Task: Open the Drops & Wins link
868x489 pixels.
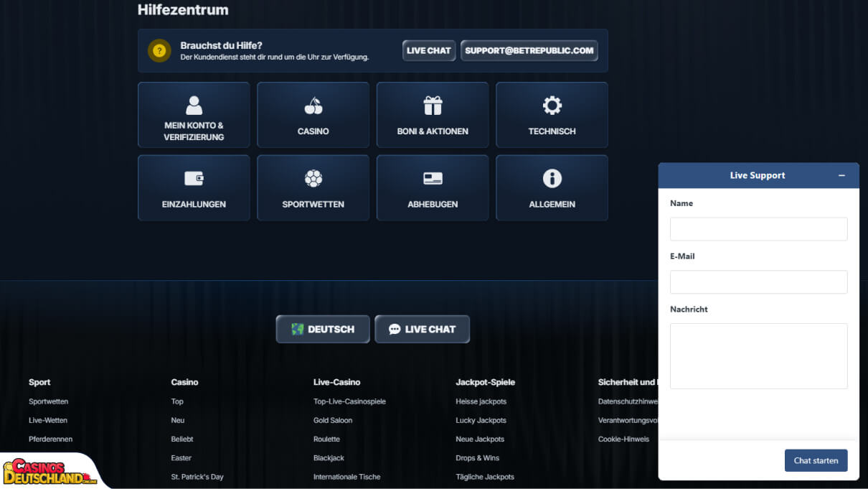Action: (478, 457)
